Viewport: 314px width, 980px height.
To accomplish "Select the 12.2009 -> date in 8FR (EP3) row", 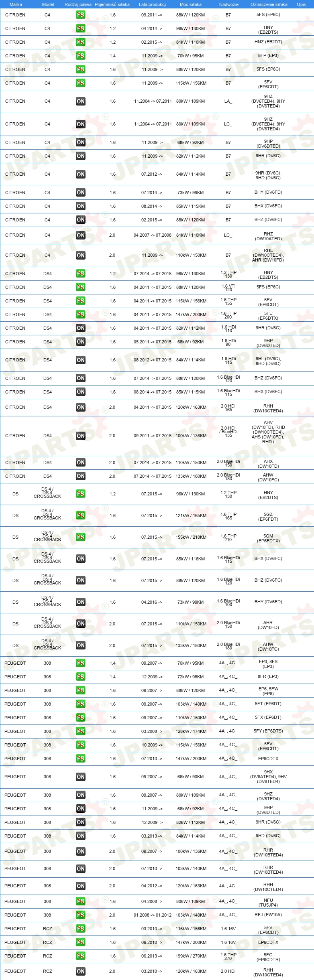I will tap(152, 677).
